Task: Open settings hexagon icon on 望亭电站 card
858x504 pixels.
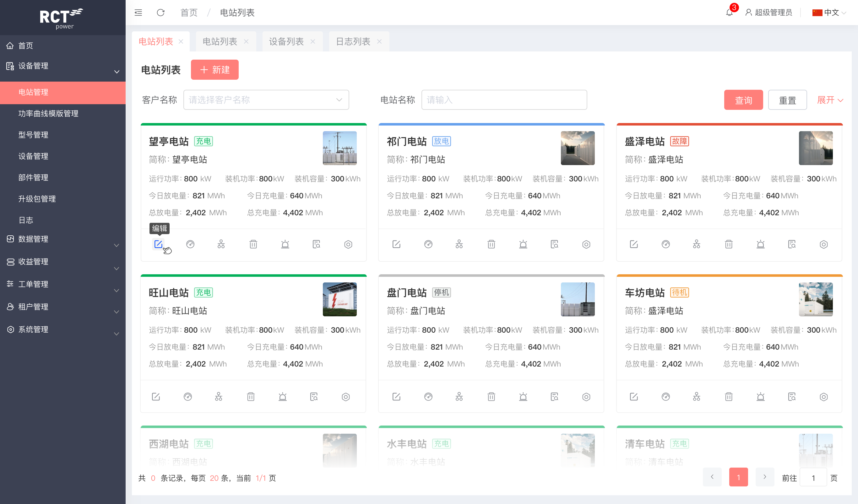Action: pyautogui.click(x=348, y=244)
